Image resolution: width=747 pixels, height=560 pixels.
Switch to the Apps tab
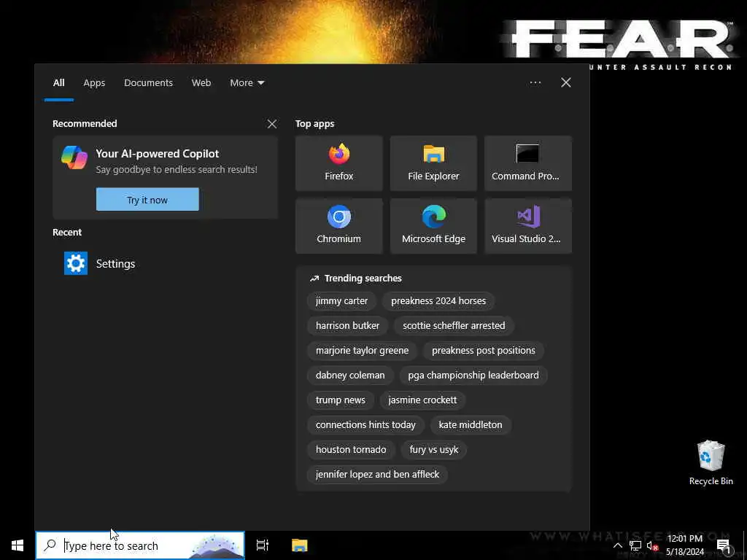[x=94, y=83]
